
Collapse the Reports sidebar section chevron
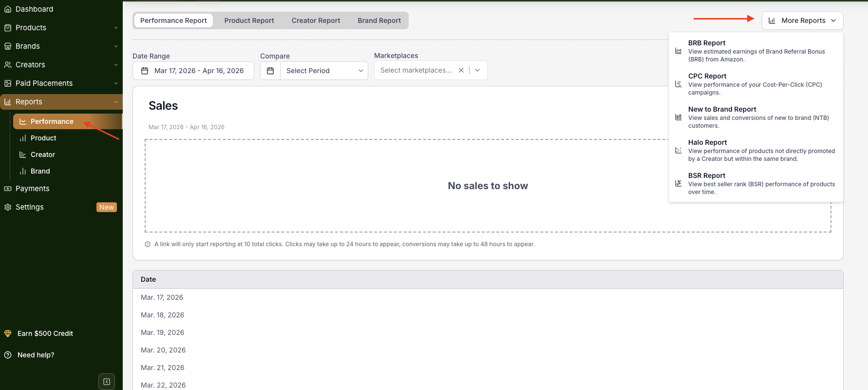pos(116,102)
